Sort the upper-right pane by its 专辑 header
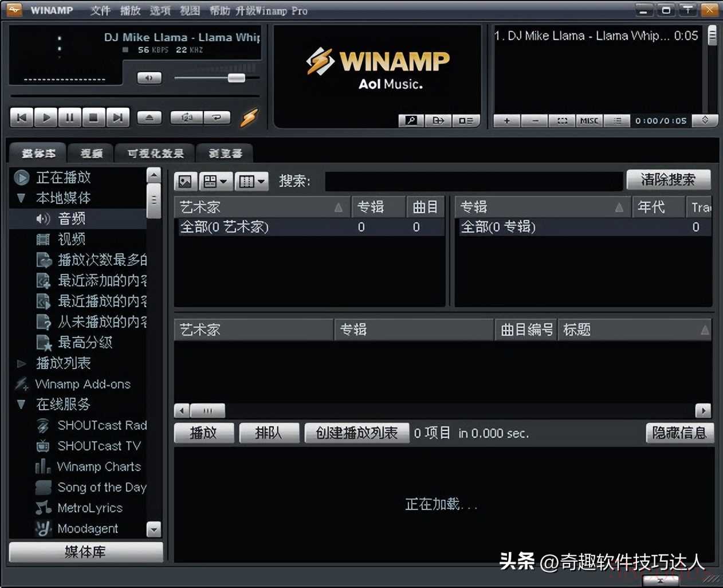The height and width of the screenshot is (588, 723). [x=542, y=207]
